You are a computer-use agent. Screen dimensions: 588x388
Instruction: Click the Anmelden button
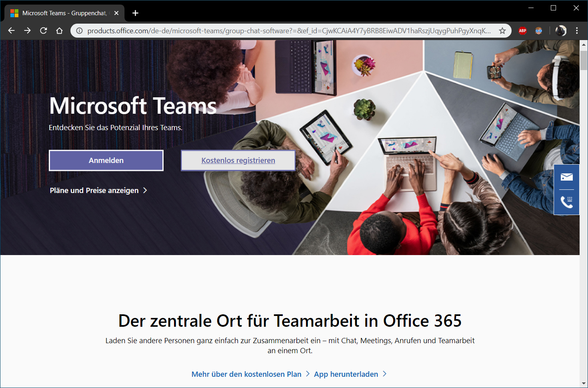(x=106, y=161)
